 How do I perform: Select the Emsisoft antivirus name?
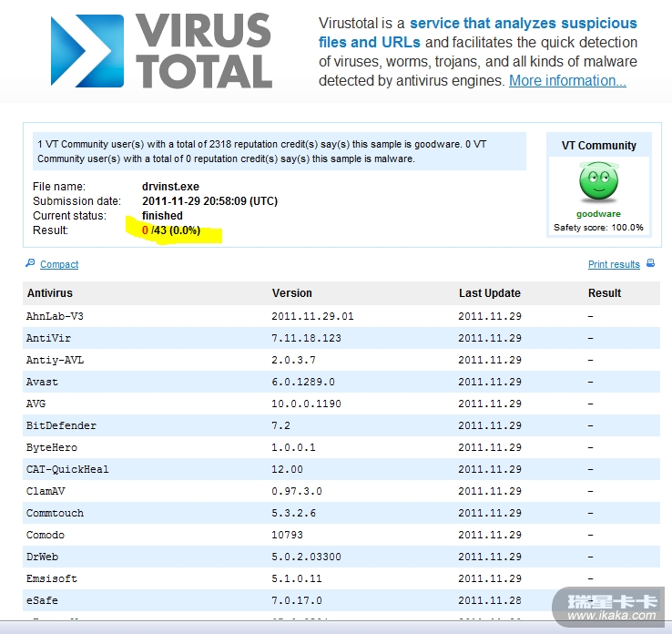point(52,578)
